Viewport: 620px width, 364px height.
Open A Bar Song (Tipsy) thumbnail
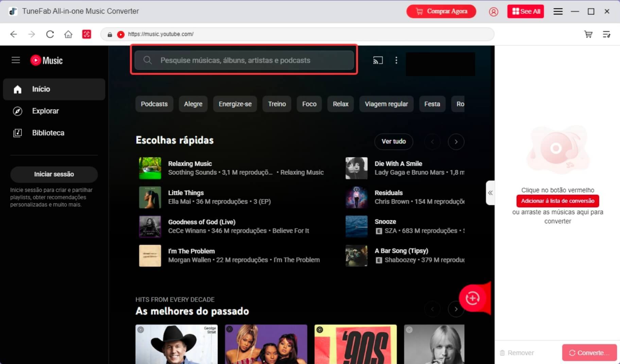point(357,256)
